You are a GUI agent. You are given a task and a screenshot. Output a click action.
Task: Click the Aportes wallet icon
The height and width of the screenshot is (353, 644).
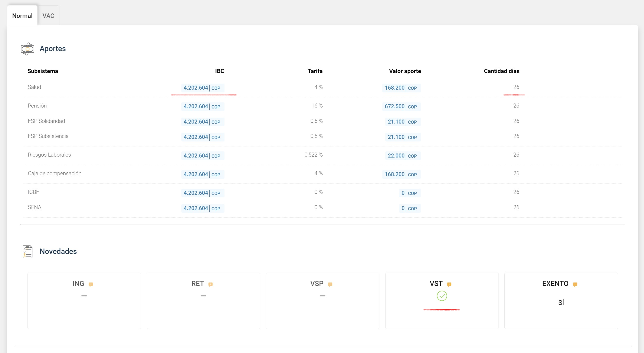point(27,49)
